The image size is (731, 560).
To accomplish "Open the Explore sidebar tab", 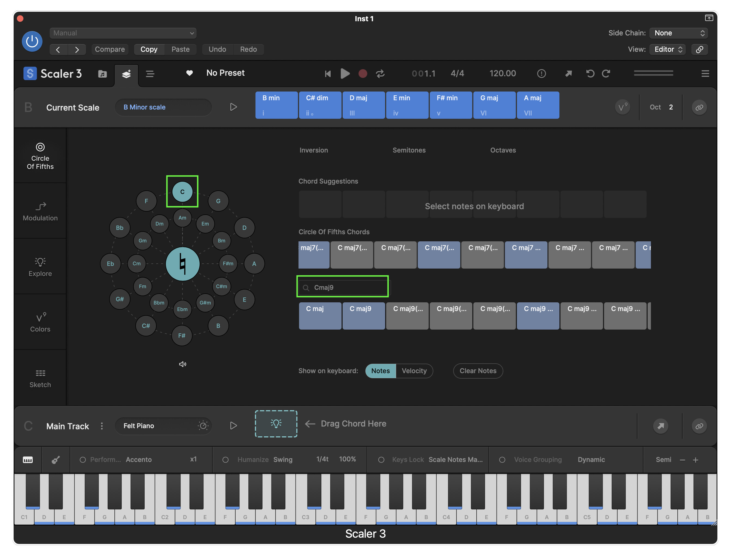I will (40, 267).
